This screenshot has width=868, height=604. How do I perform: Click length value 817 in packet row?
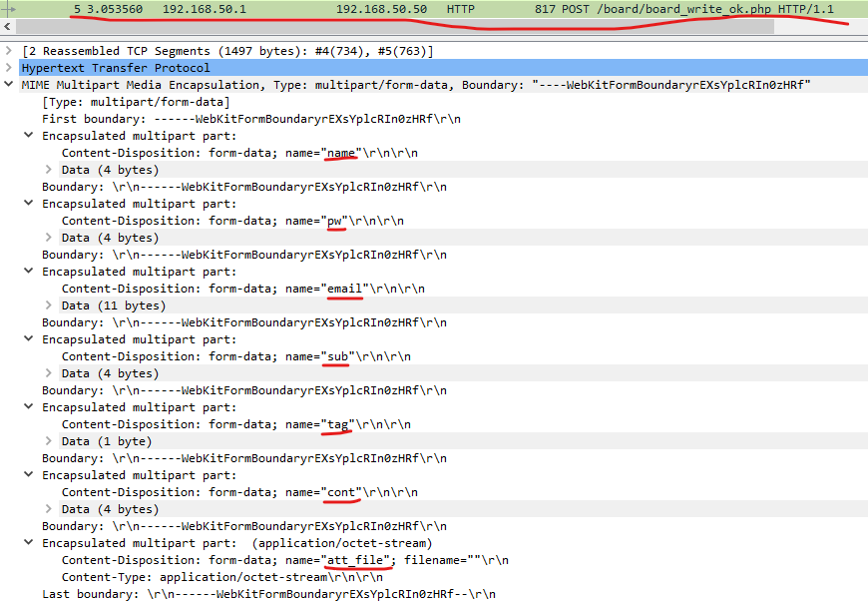click(545, 9)
